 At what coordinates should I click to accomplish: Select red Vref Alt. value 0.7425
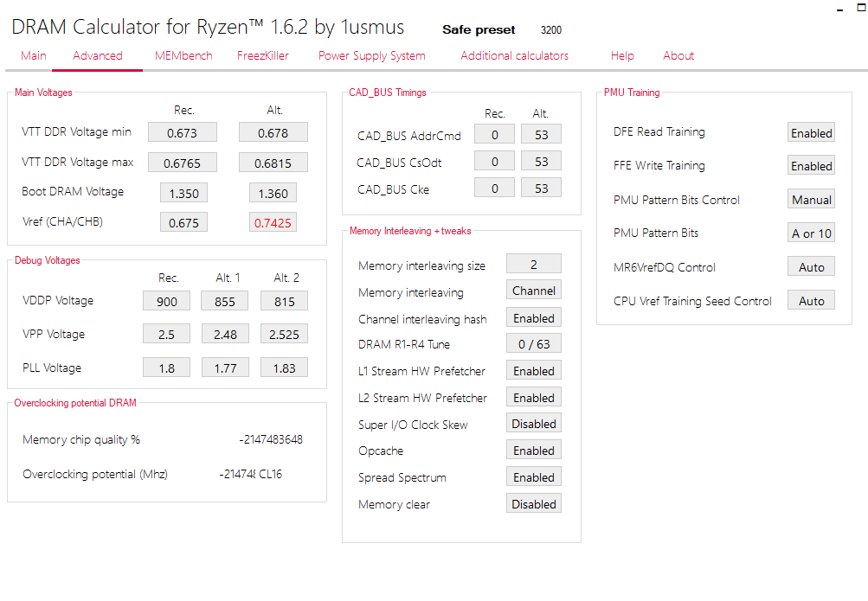point(273,223)
